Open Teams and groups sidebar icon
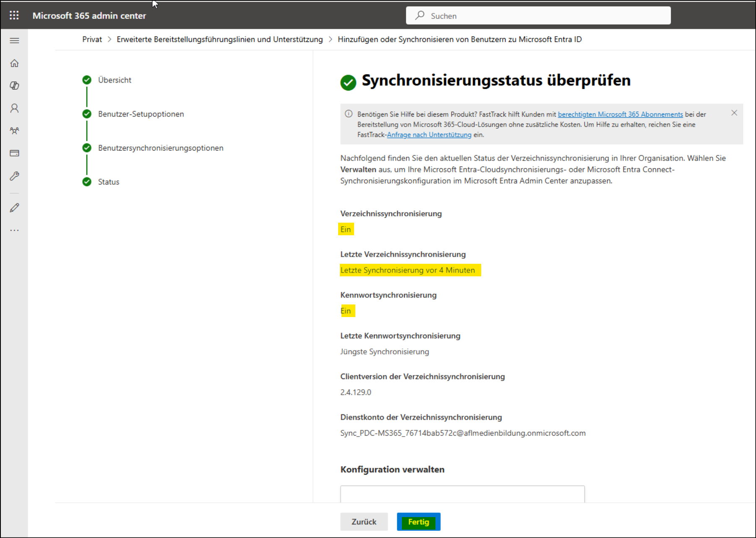The height and width of the screenshot is (538, 756). coord(14,131)
